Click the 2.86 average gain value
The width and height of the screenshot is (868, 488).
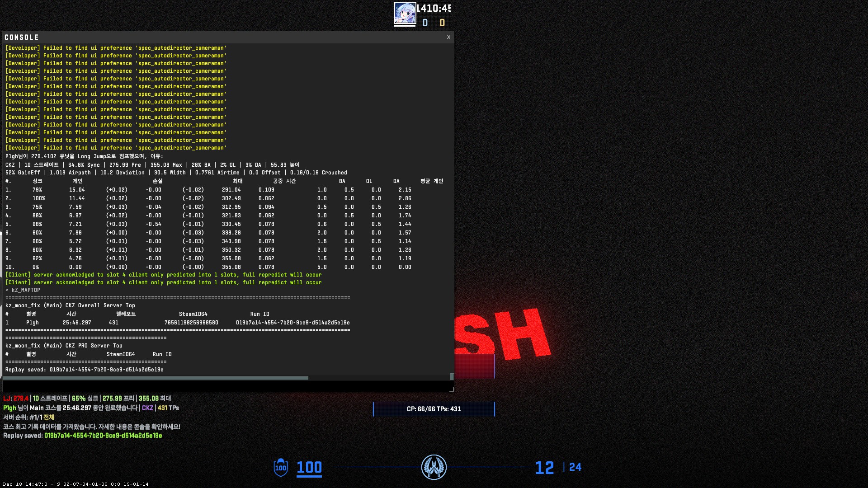pyautogui.click(x=405, y=198)
